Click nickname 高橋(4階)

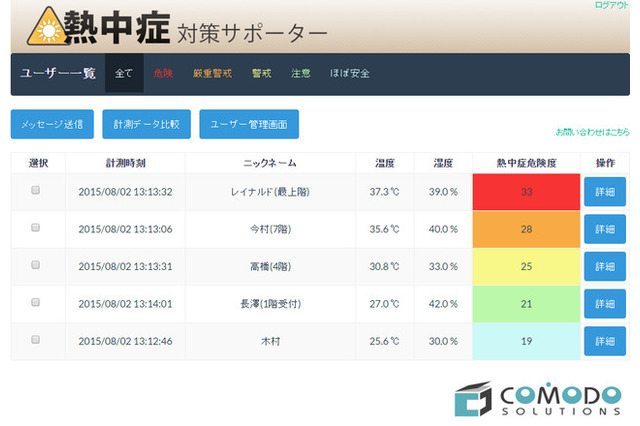pos(270,266)
